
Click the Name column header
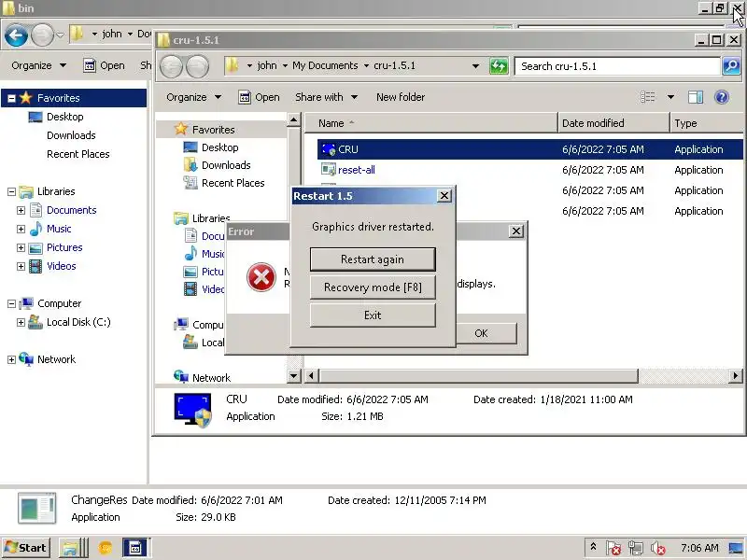[x=430, y=123]
